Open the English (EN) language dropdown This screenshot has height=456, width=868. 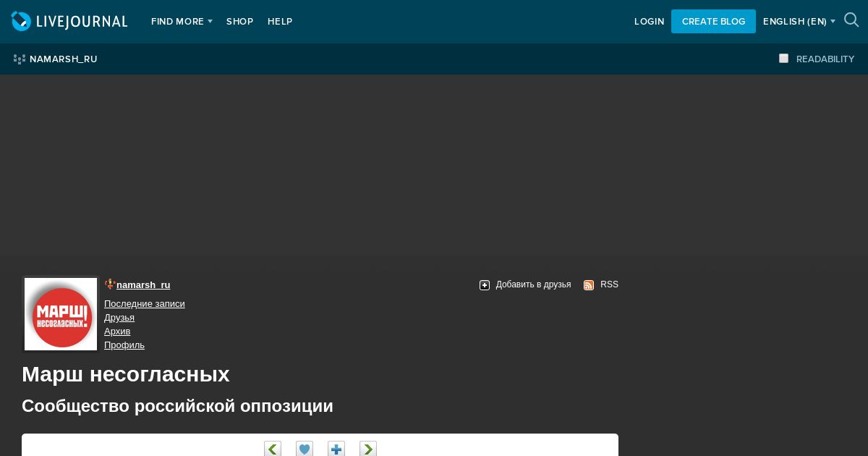point(799,22)
